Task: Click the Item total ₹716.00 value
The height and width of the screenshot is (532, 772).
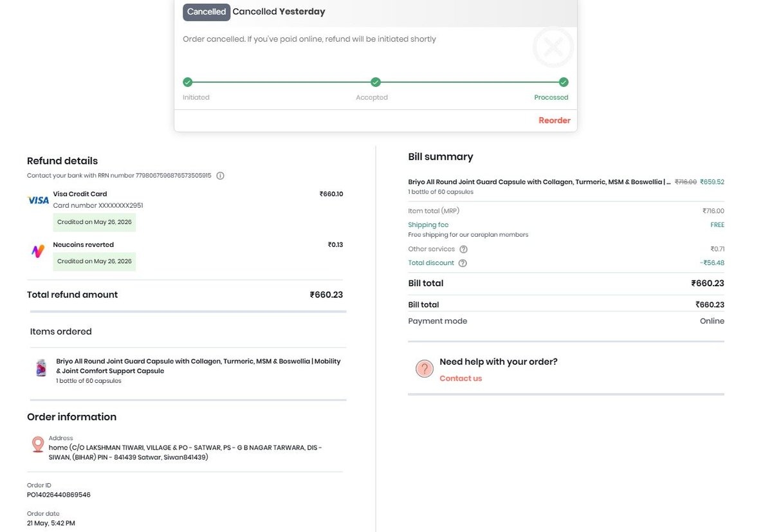Action: (x=713, y=211)
